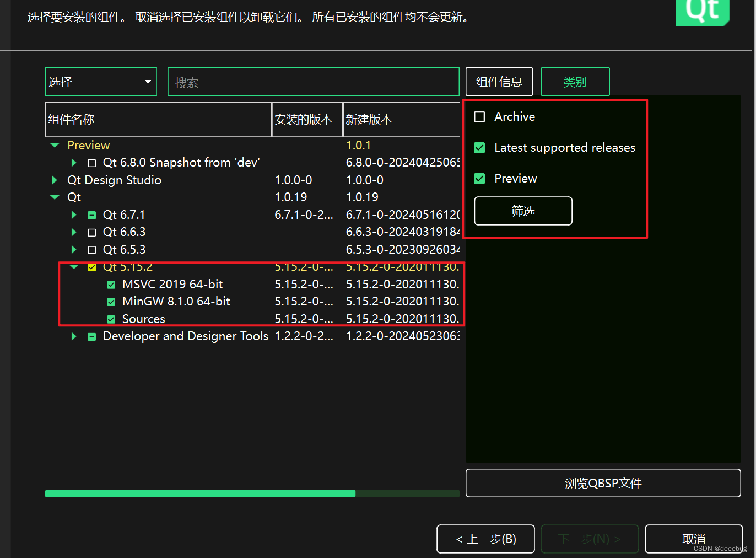Click the green loading progress bar
Image resolution: width=756 pixels, height=558 pixels.
[252, 493]
